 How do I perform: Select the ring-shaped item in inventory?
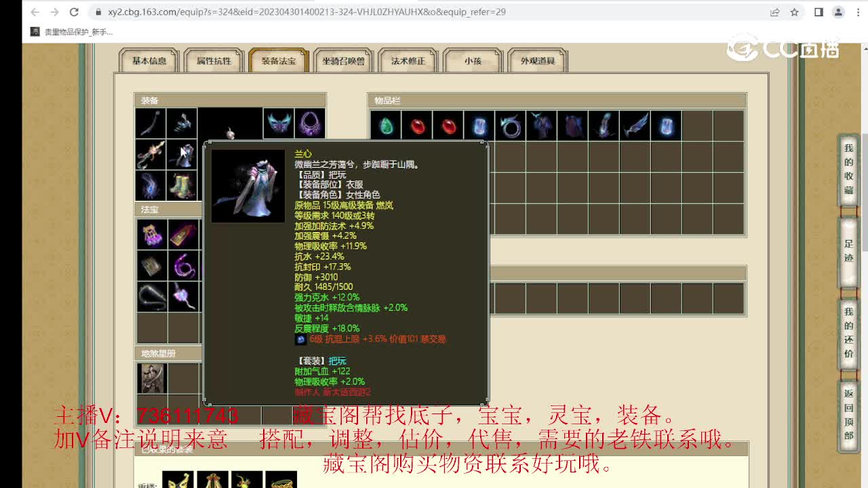click(511, 125)
